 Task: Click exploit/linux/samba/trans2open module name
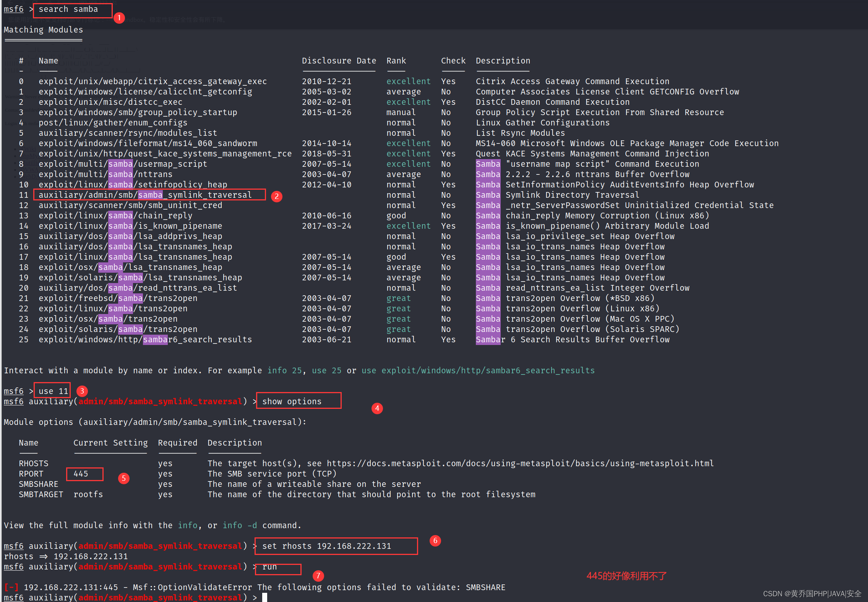(113, 309)
